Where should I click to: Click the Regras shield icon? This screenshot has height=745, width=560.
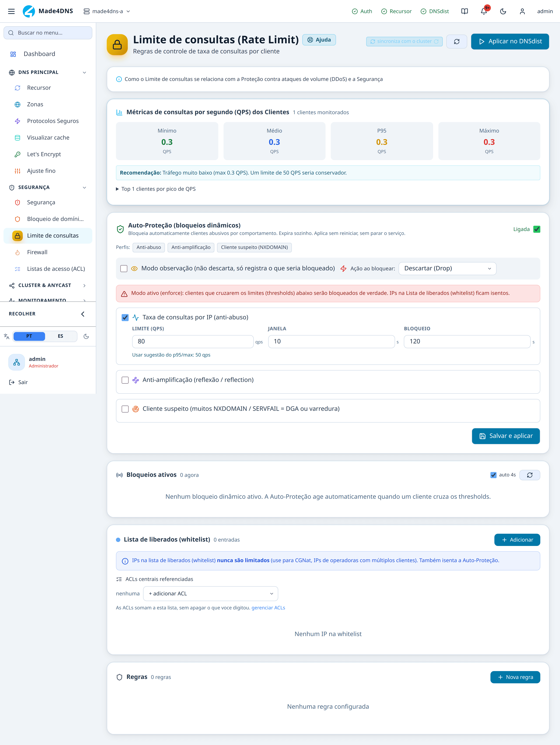pyautogui.click(x=119, y=677)
